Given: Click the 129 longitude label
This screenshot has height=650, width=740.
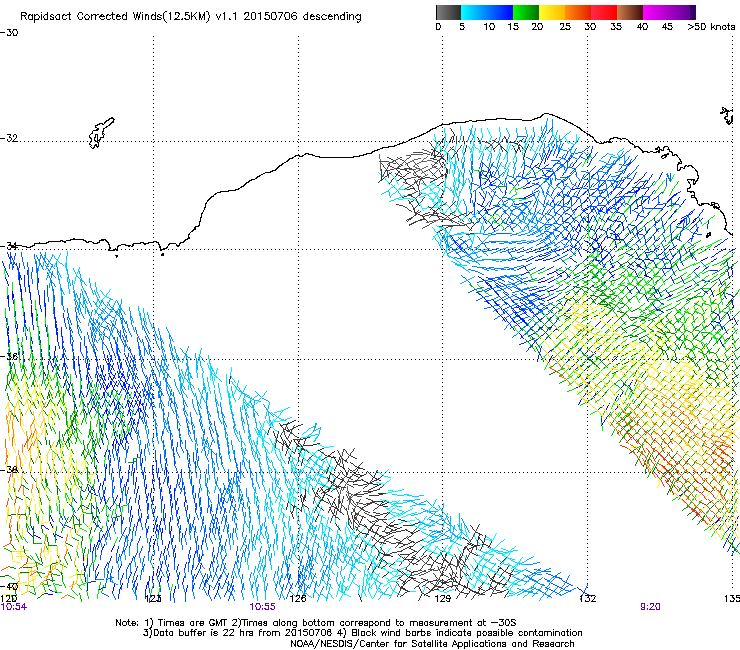Looking at the screenshot, I should point(442,599).
